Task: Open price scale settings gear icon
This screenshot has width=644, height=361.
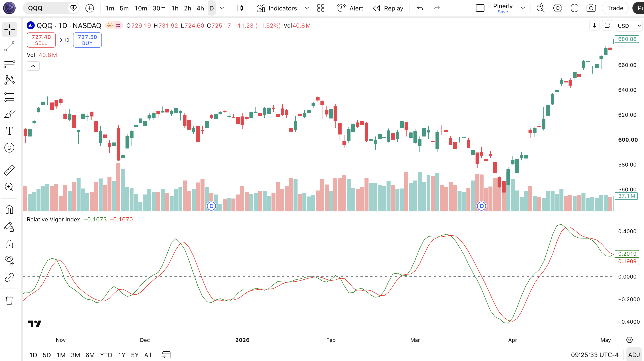Action: (x=629, y=340)
